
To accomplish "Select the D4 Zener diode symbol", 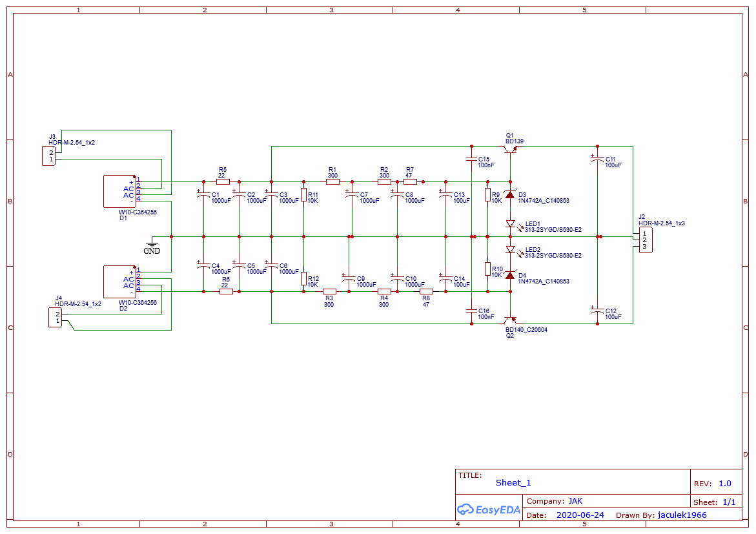I will [510, 276].
